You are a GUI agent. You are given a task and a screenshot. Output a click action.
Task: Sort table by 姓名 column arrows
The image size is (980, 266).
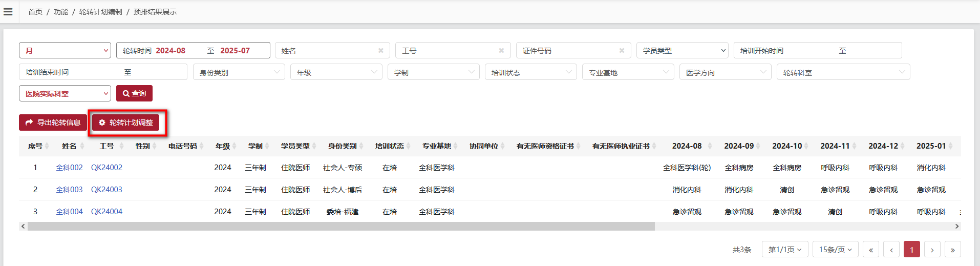(x=81, y=146)
